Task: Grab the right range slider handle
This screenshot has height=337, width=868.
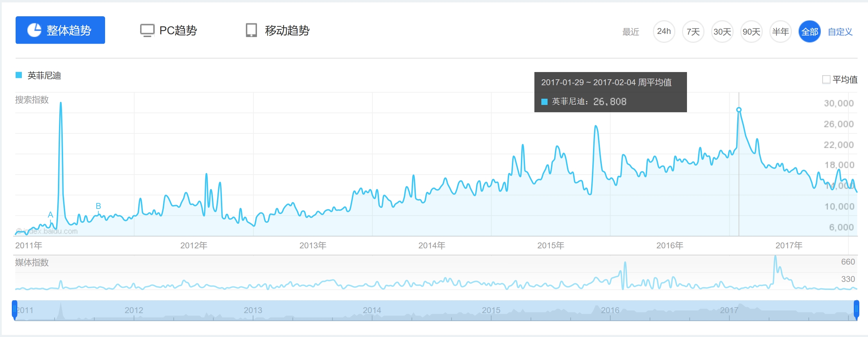Action: pos(856,310)
